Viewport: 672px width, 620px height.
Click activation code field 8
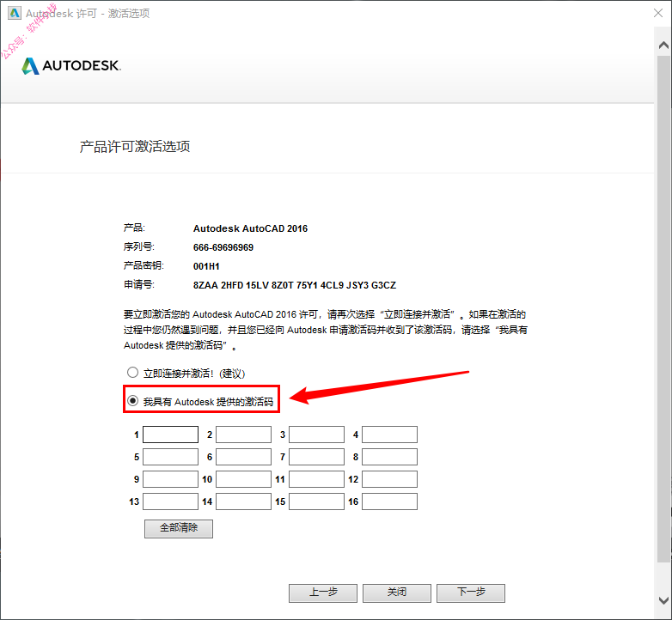point(389,457)
